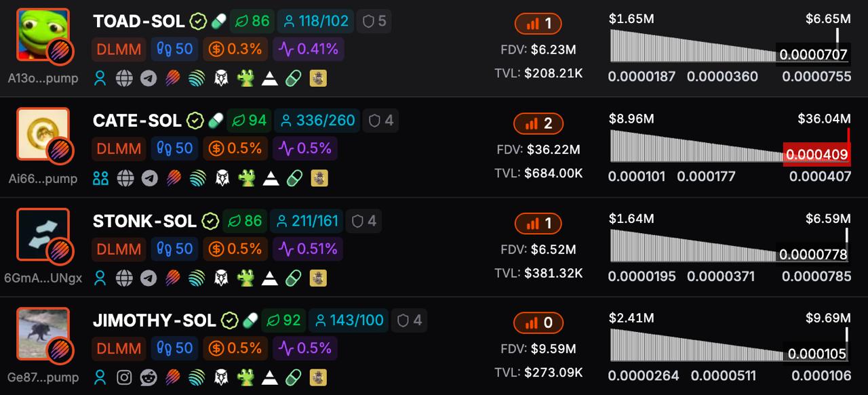Click the verified badge next to TOAD-SOL
Screen dimensions: 868x395
click(x=197, y=22)
